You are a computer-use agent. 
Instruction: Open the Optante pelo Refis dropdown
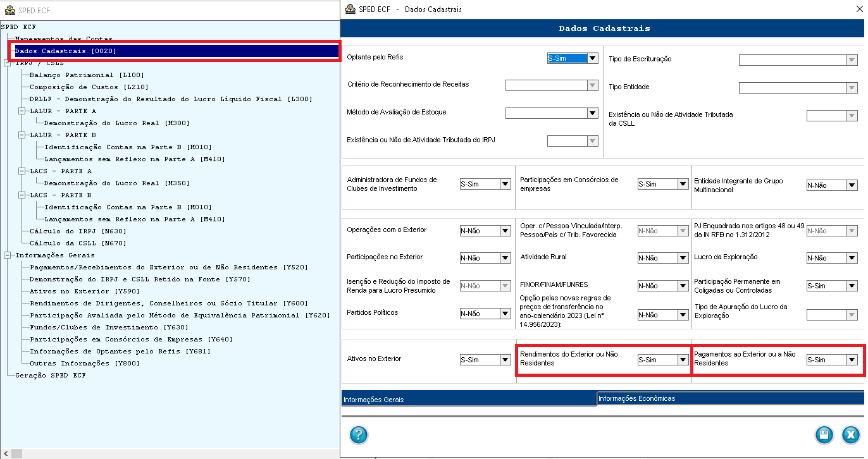593,58
